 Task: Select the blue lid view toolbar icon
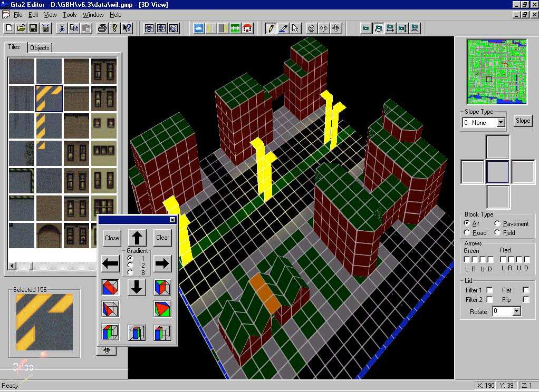coord(199,28)
